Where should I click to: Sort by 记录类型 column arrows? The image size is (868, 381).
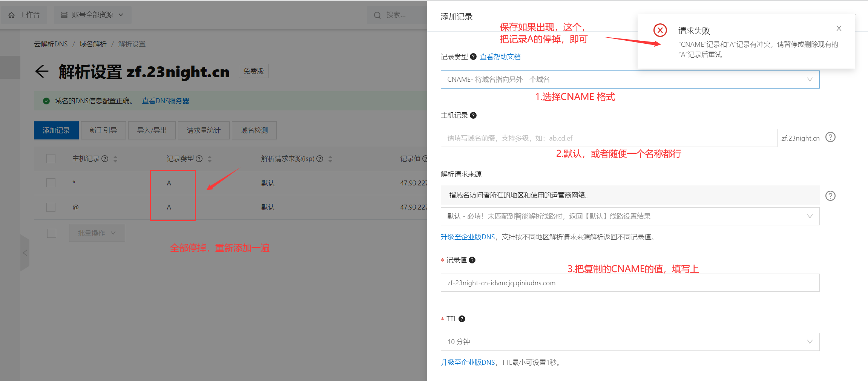[x=210, y=159]
